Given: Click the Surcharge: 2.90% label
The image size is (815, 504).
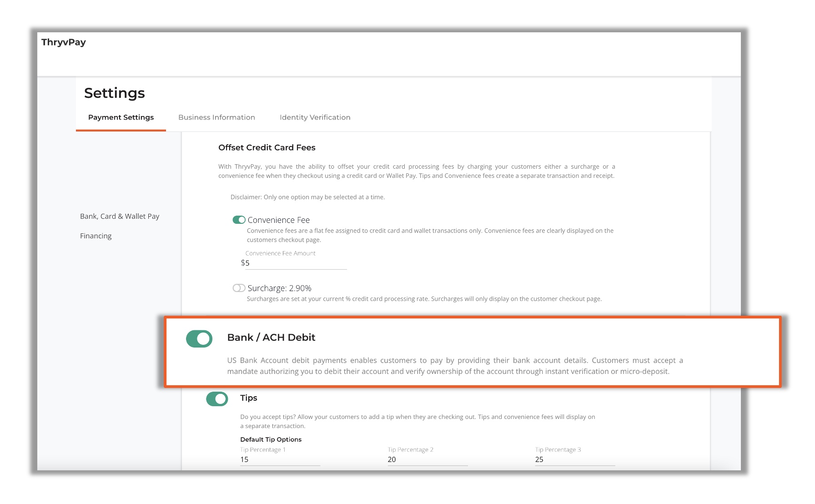Looking at the screenshot, I should [x=279, y=288].
